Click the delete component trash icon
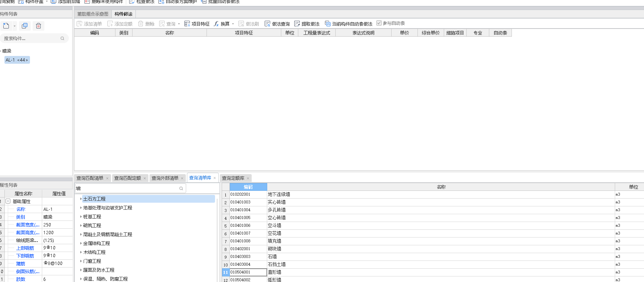Viewport: 644px width, 282px height. pos(38,26)
